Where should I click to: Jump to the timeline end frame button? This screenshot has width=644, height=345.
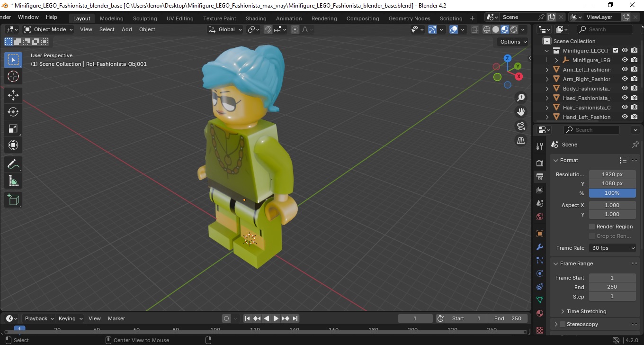(295, 318)
